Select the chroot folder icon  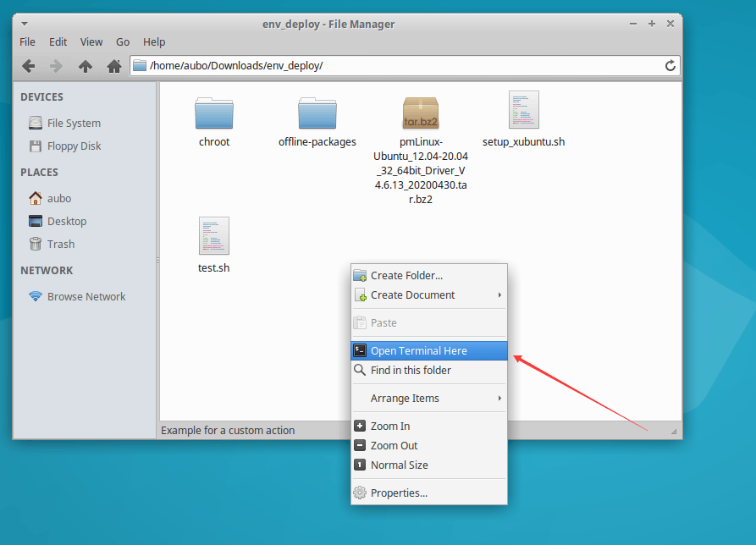214,113
